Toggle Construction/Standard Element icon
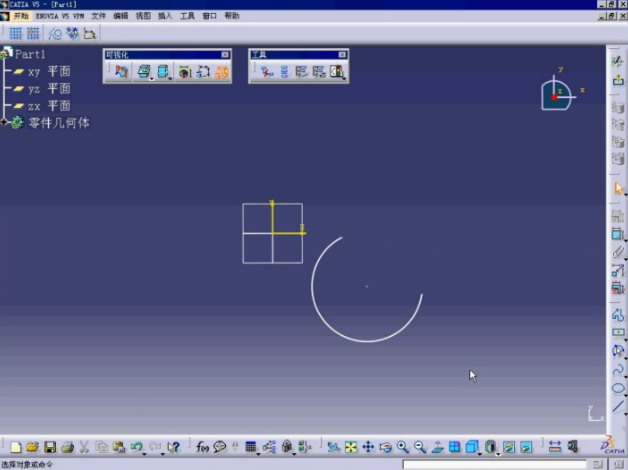The image size is (628, 470). point(55,34)
